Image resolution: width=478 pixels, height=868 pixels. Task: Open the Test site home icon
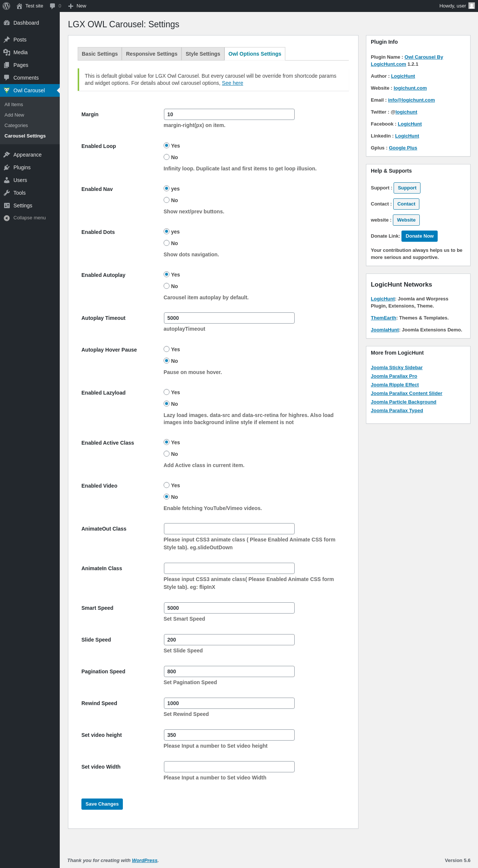[x=19, y=6]
